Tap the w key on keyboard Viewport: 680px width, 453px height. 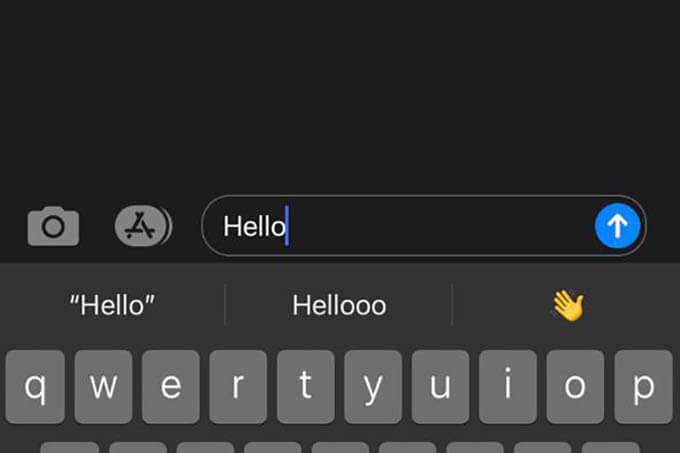click(103, 387)
